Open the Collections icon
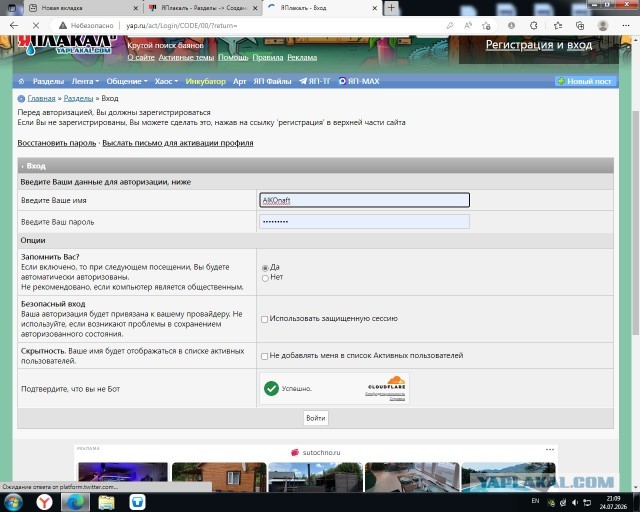Screen dimensions: 640x512 pos(580,25)
